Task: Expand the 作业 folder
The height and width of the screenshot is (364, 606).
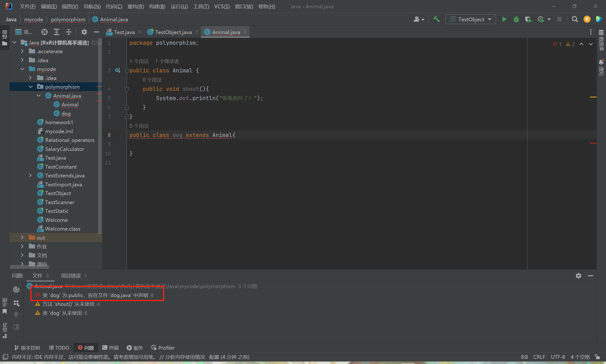Action: pos(22,246)
